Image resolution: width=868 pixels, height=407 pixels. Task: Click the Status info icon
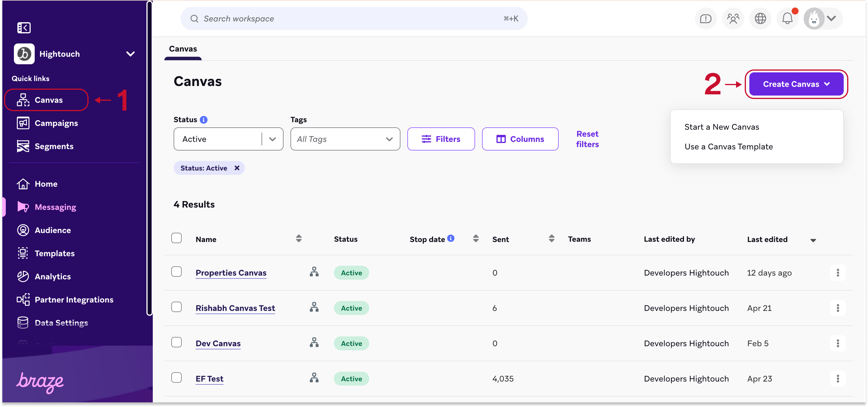(203, 120)
